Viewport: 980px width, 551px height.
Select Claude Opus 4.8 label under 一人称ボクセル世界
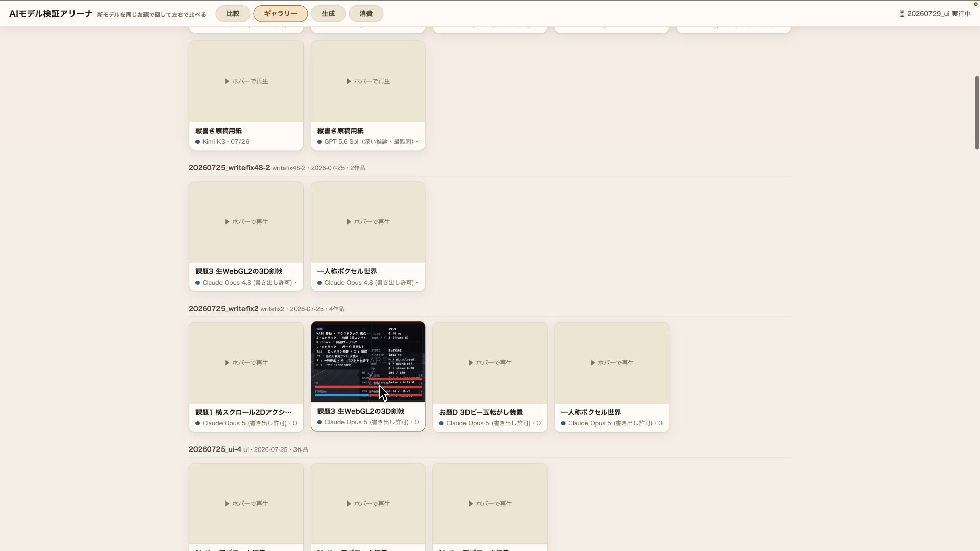(x=371, y=283)
